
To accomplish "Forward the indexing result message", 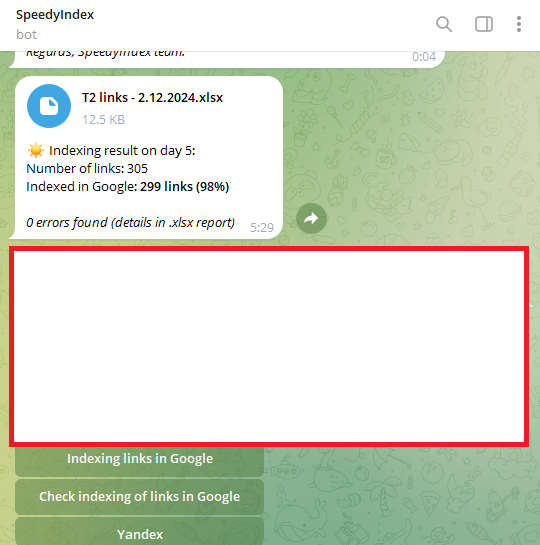I will [x=311, y=218].
